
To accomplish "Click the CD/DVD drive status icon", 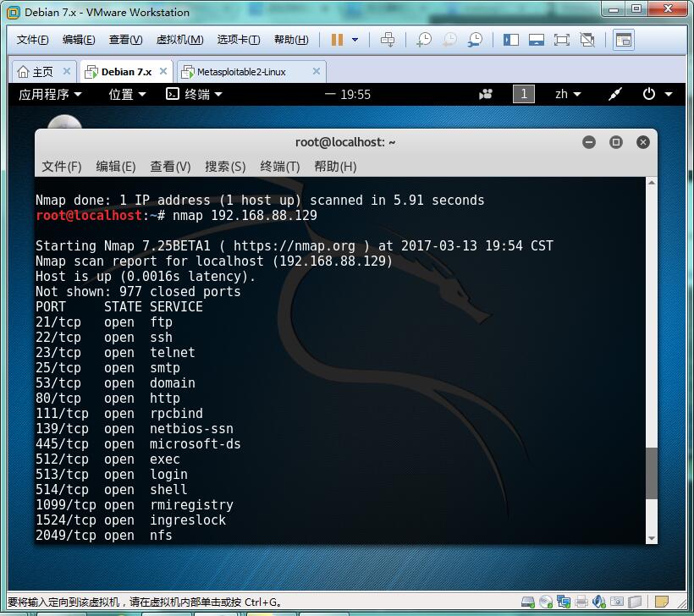I will (546, 602).
